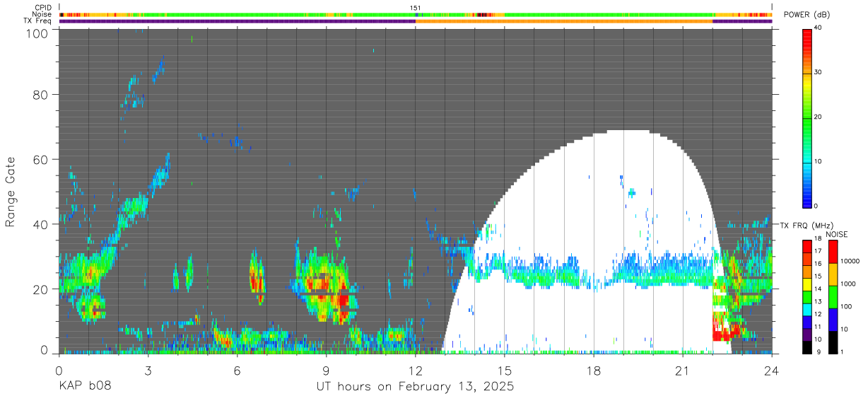Click the TX frequency indicator strip above the plot
This screenshot has height=401, width=868.
(x=416, y=21)
